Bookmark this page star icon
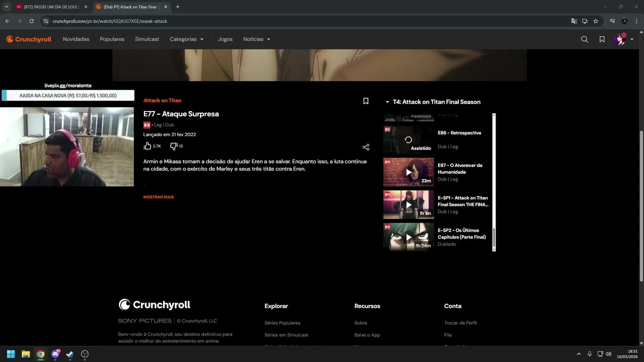This screenshot has width=644, height=362. click(x=596, y=21)
